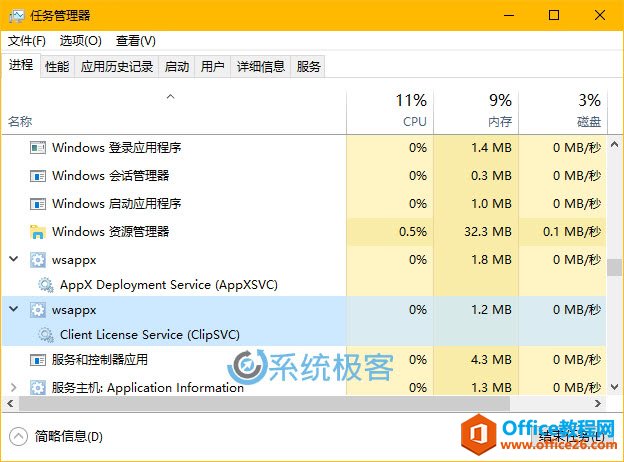Open the 查看(V) menu
The height and width of the screenshot is (462, 624).
coord(136,41)
